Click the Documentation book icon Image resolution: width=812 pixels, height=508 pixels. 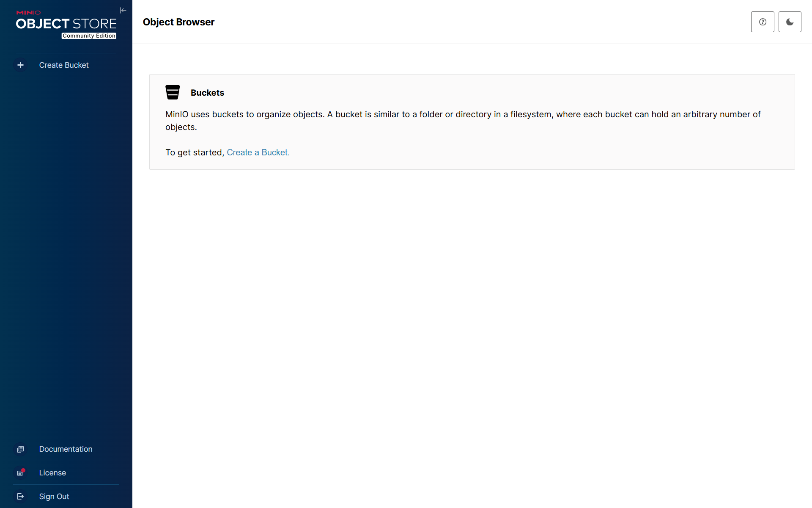pos(20,449)
